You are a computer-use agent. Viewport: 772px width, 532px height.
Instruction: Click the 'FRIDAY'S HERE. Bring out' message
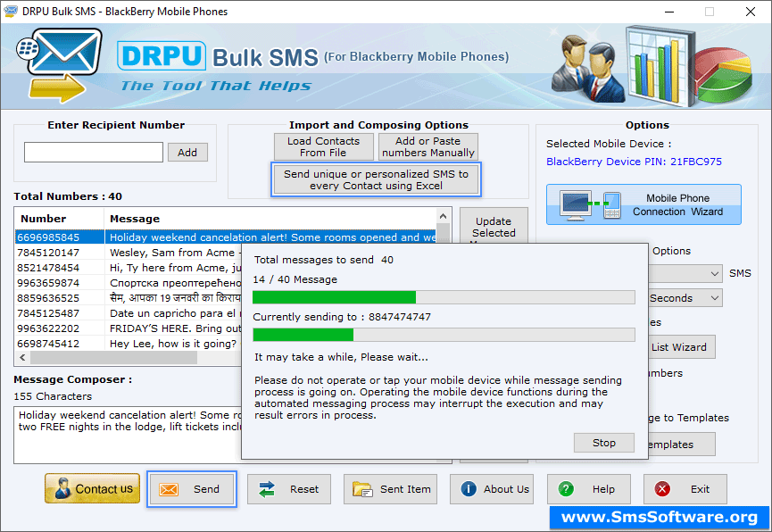pyautogui.click(x=175, y=328)
